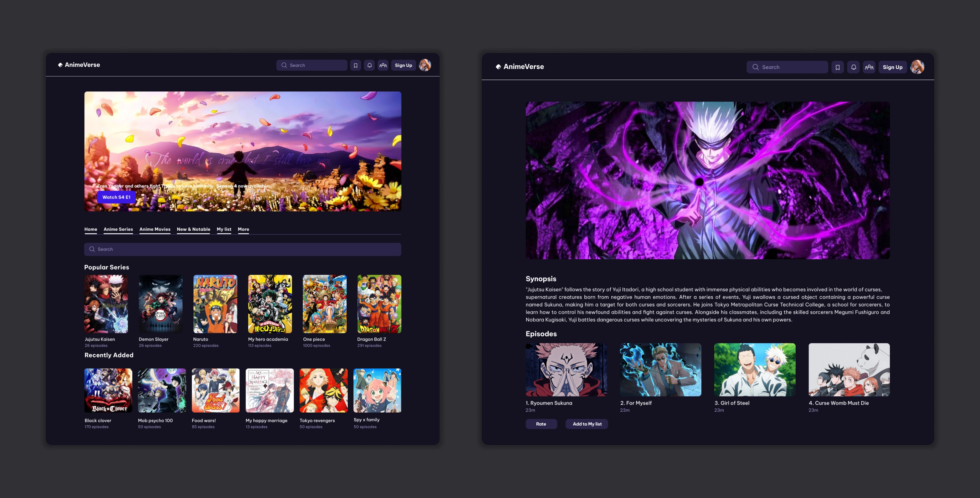This screenshot has width=980, height=498.
Task: Play episode 3 Girl of Steel thumbnail
Action: click(x=755, y=370)
